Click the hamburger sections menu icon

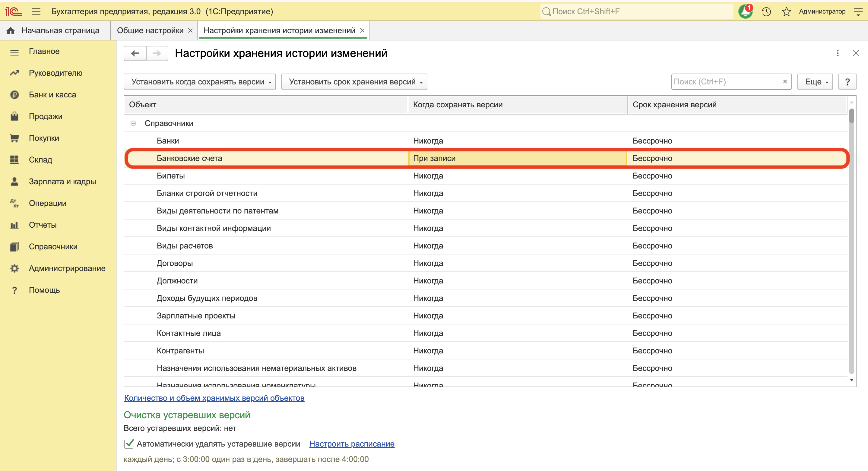coord(36,12)
